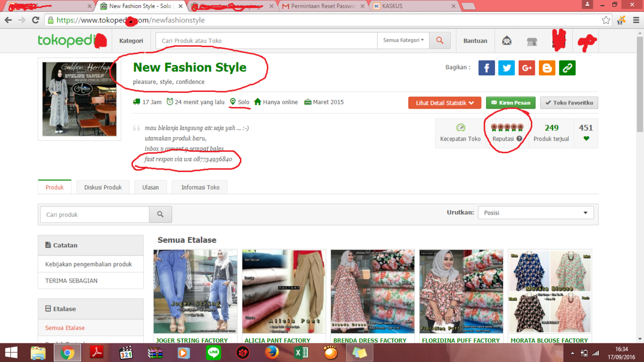Image resolution: width=644 pixels, height=362 pixels.
Task: Open the BRENDA DRESS FACTORY product title
Action: [x=370, y=340]
